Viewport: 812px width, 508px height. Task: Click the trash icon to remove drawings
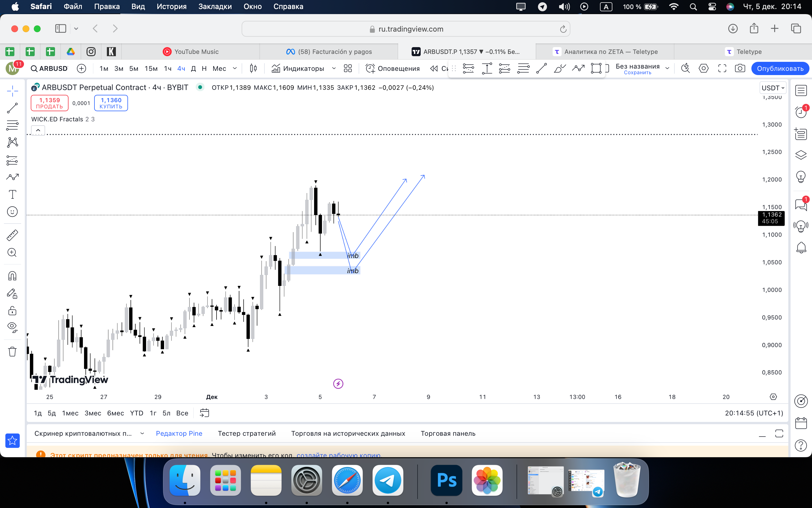[x=12, y=351]
